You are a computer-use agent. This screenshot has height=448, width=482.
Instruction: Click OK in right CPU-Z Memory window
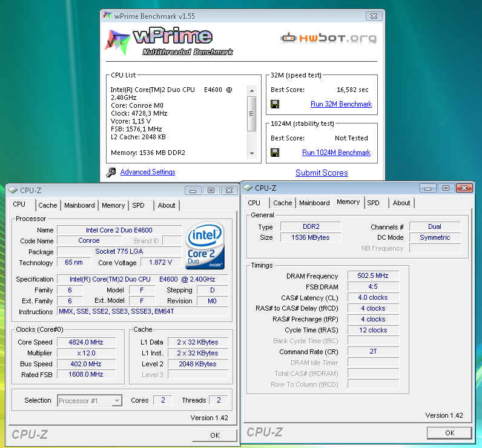(x=449, y=433)
